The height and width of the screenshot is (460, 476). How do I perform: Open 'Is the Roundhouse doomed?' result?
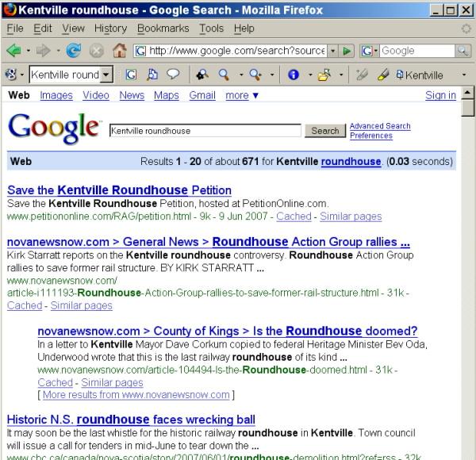228,331
